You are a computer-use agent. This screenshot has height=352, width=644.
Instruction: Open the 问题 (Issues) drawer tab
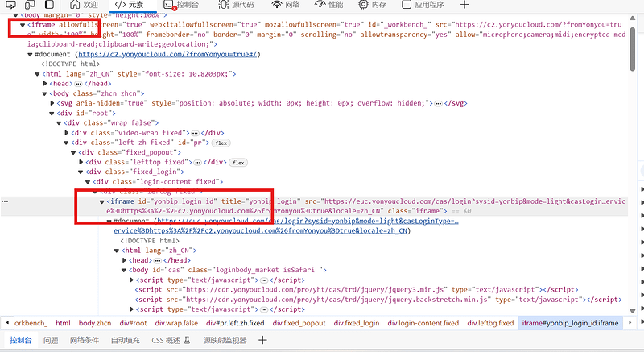[x=51, y=340]
